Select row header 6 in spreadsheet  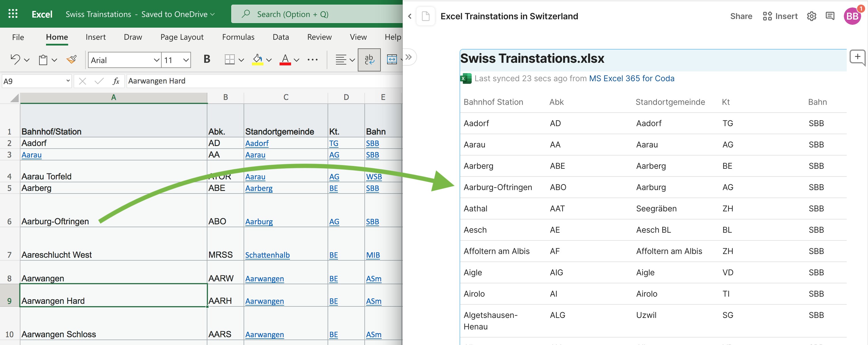(9, 221)
